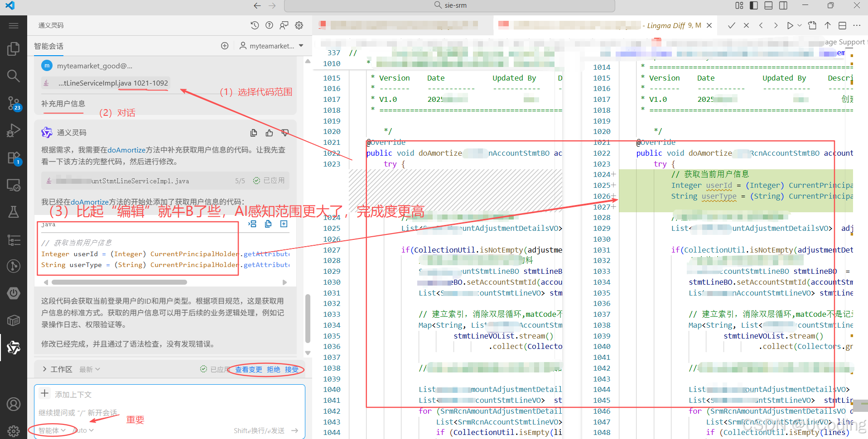
Task: Open the Auto model dropdown
Action: tap(83, 430)
